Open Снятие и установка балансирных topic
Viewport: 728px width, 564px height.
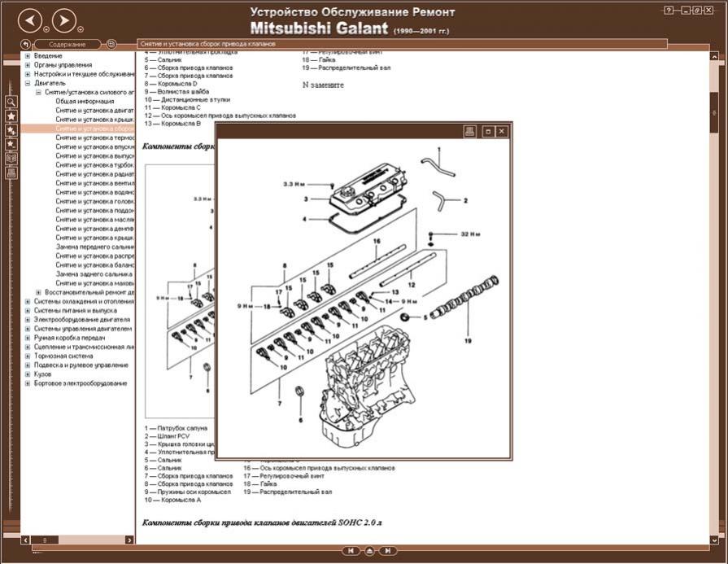(94, 265)
